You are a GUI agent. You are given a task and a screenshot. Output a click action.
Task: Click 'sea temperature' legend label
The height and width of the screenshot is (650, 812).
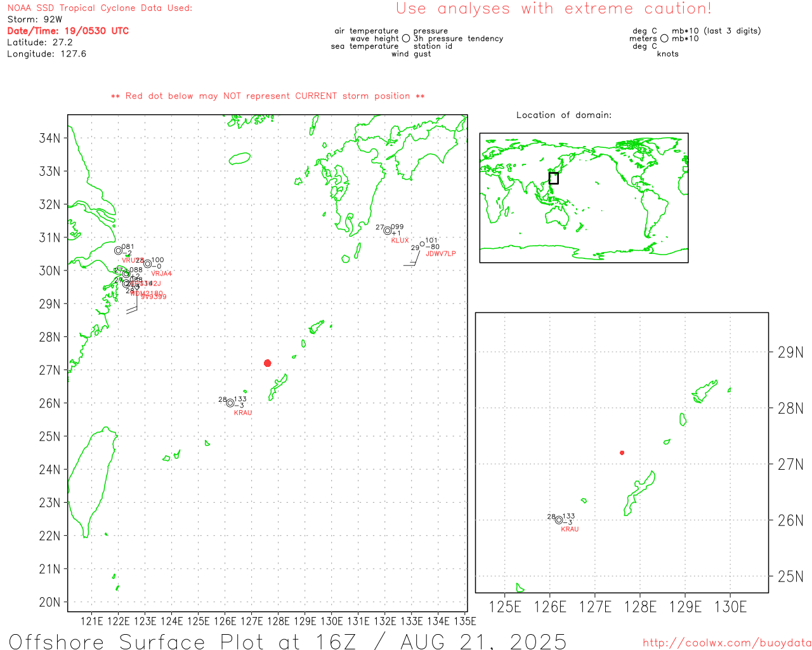(365, 46)
